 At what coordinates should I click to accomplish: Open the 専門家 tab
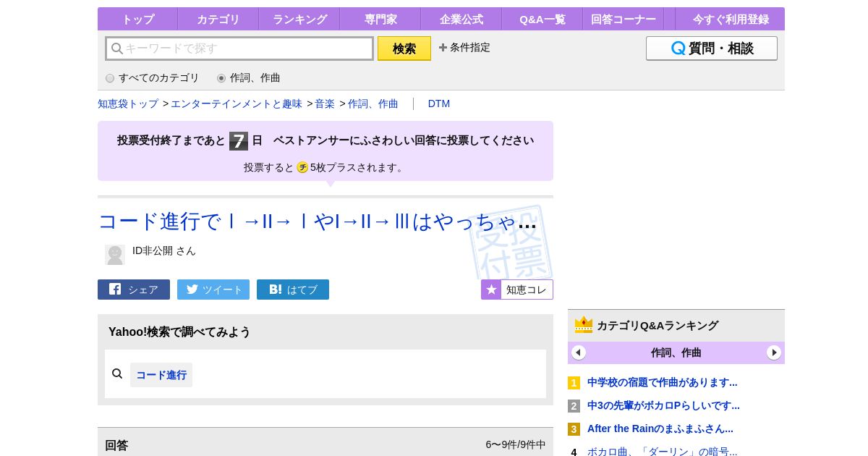(380, 20)
